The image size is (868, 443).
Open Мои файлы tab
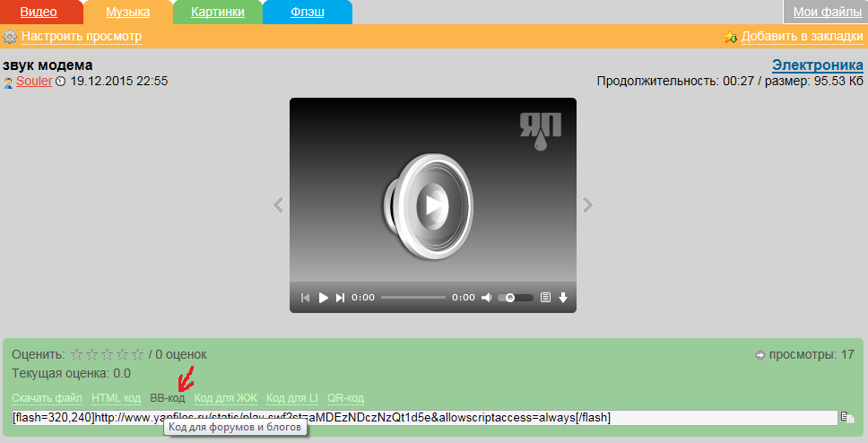click(827, 13)
